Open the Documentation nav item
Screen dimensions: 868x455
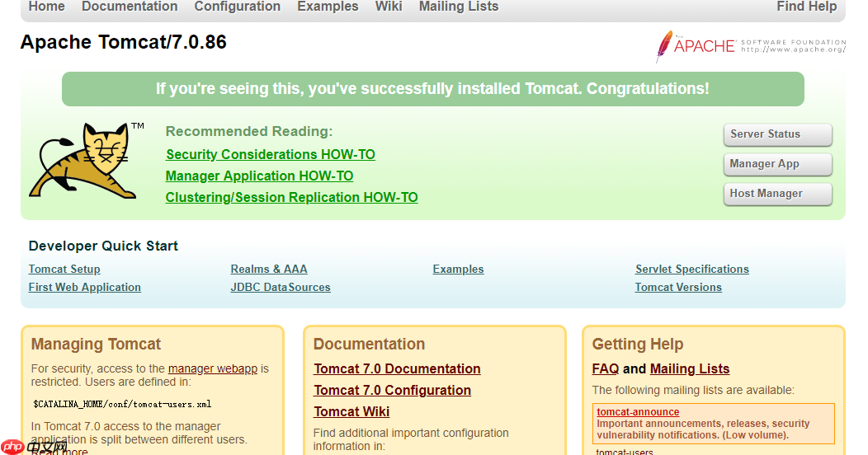pyautogui.click(x=130, y=7)
